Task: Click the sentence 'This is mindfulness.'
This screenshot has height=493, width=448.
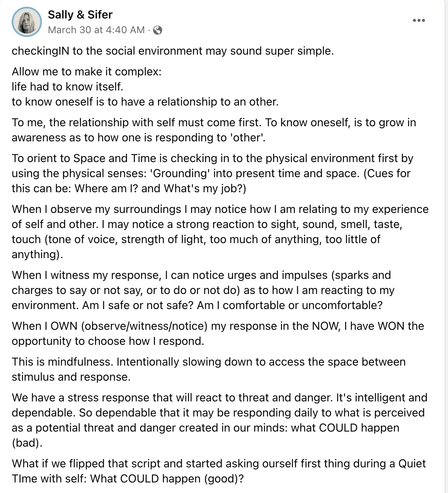Action: (x=62, y=362)
